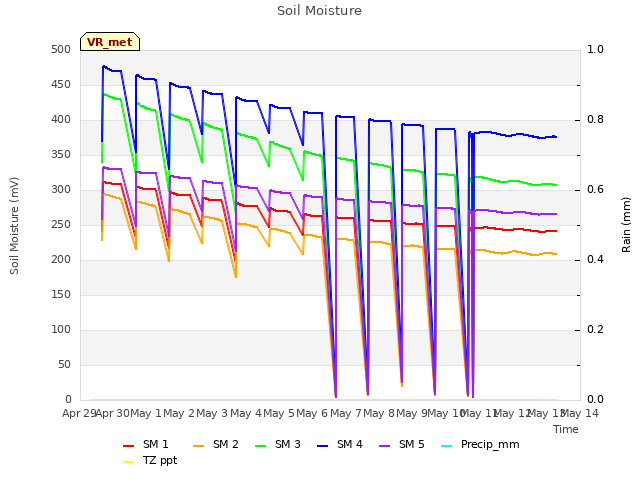Click the purple SM 5 legend swatch
Image resolution: width=640 pixels, height=480 pixels.
[385, 446]
